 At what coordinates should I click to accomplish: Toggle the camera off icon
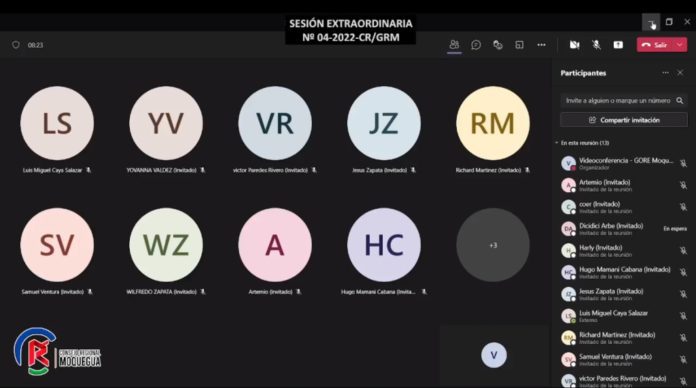[x=574, y=45]
